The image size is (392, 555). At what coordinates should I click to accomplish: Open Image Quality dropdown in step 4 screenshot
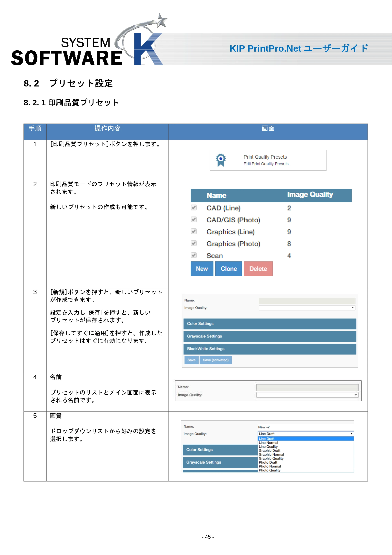307,395
